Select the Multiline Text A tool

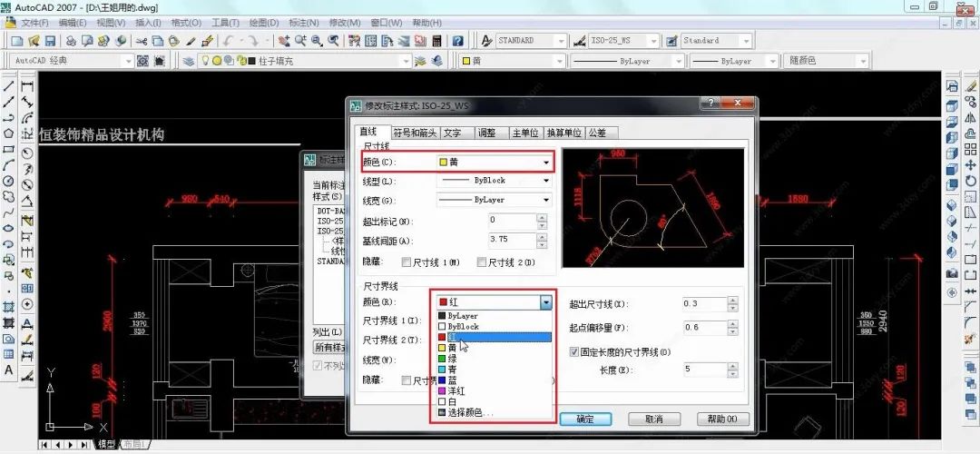(x=9, y=370)
